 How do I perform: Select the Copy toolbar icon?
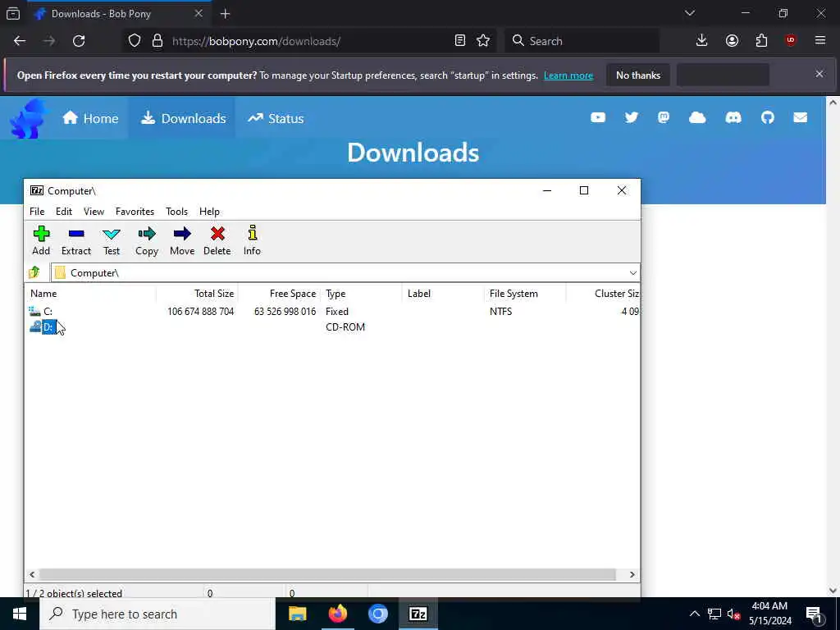pos(147,240)
